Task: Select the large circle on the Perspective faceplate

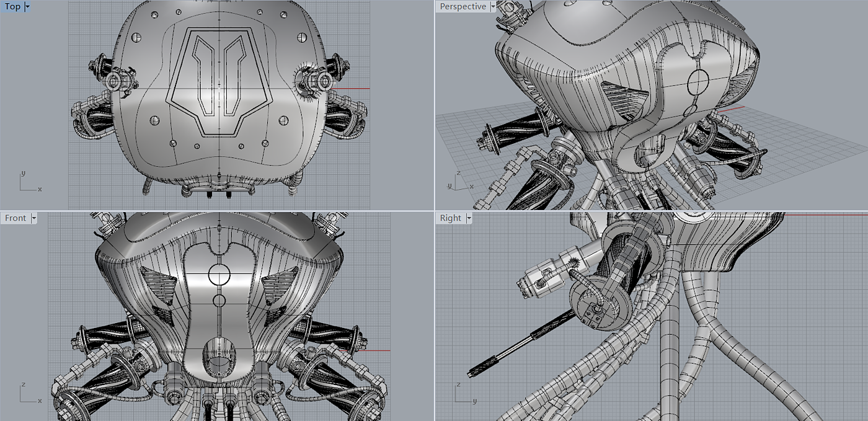Action: (699, 81)
